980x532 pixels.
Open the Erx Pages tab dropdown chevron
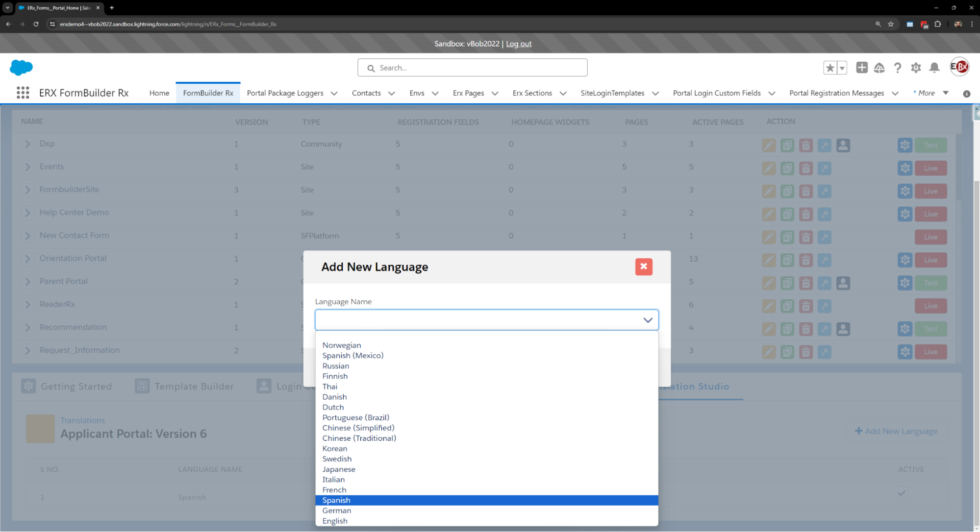tap(495, 93)
